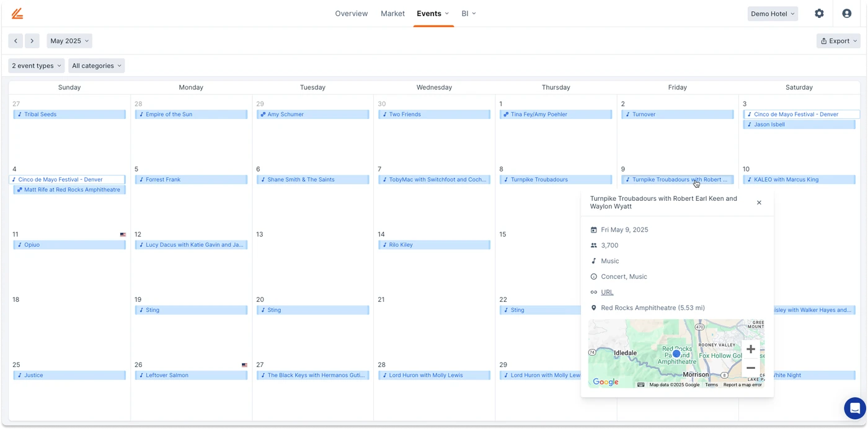Switch to the Market tab

(392, 14)
